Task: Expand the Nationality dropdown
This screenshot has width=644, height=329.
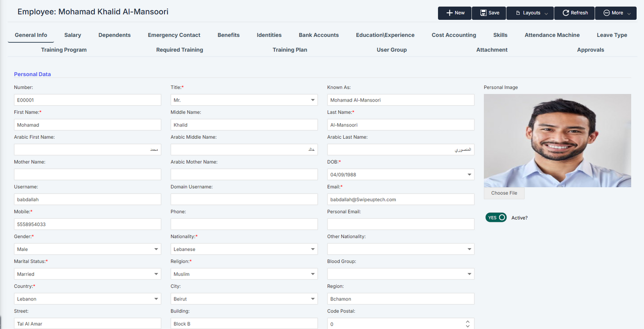Action: 313,249
